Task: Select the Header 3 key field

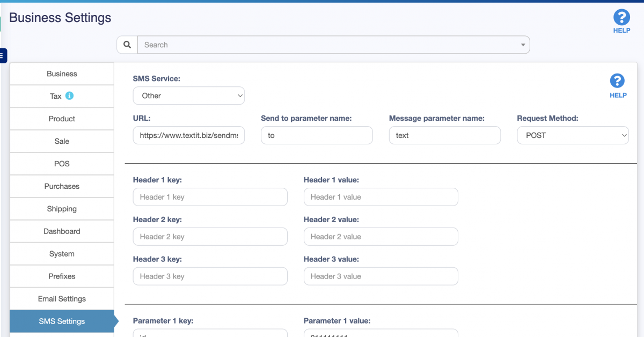Action: (210, 276)
